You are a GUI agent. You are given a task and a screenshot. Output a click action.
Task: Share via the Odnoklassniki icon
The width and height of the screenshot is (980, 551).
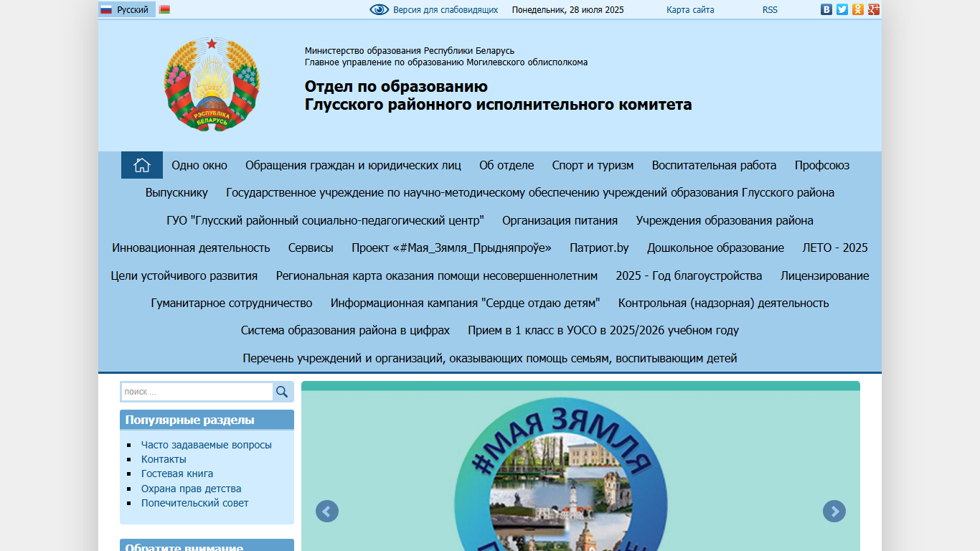[x=858, y=9]
